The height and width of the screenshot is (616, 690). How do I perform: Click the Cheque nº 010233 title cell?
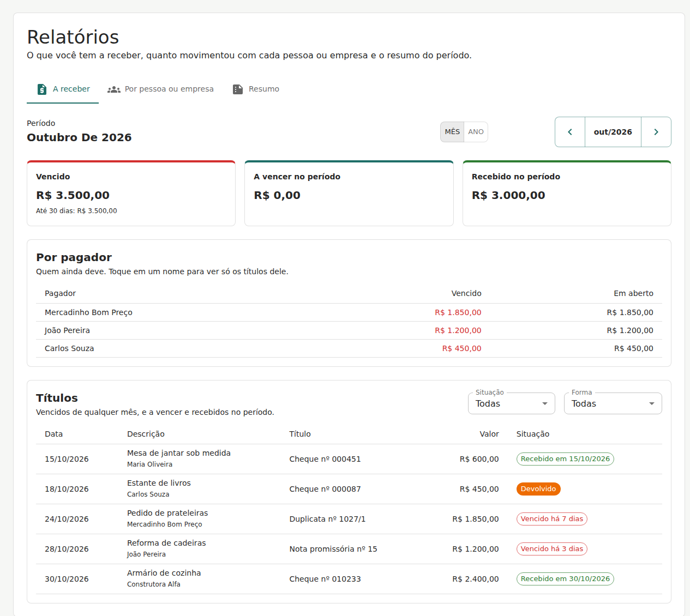(x=325, y=579)
